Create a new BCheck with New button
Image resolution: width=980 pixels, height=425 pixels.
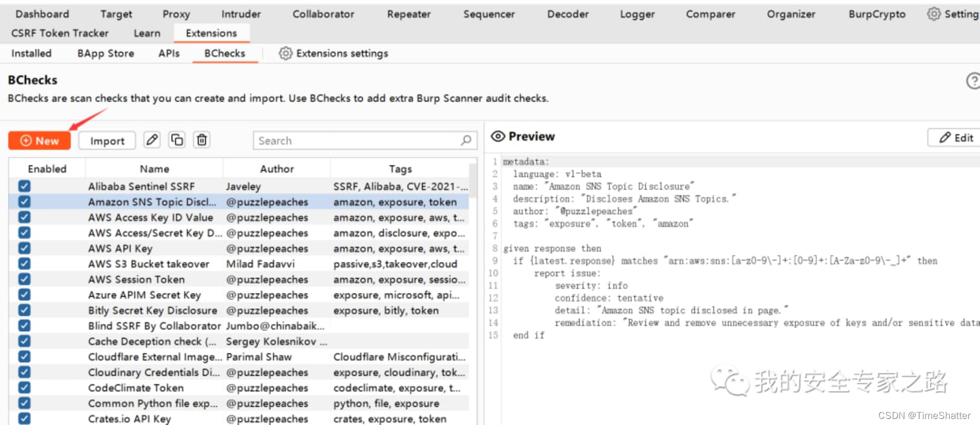(x=39, y=140)
